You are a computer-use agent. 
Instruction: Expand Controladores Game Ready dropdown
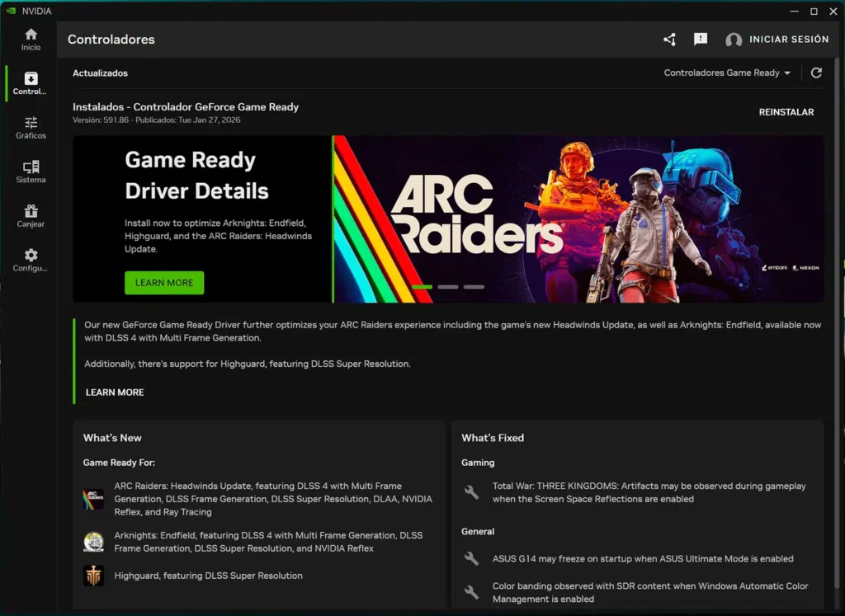coord(727,73)
